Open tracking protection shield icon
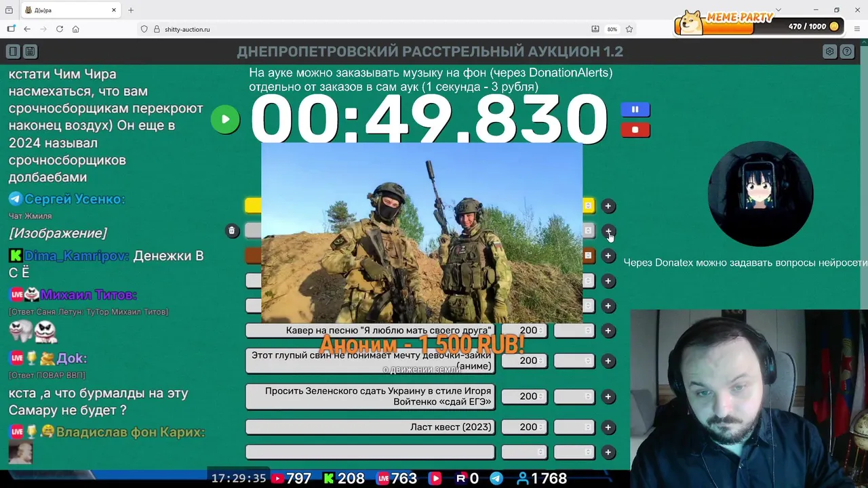Screen dimensions: 868x488 click(x=144, y=29)
